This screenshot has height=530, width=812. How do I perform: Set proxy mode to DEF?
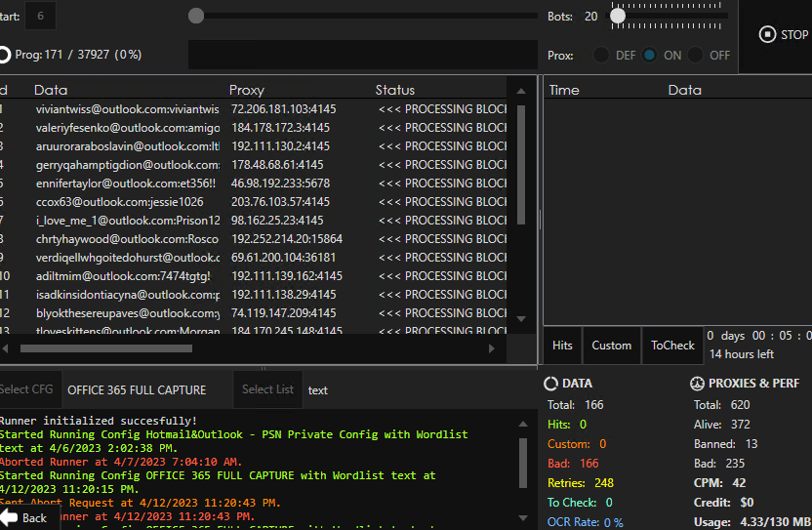602,56
